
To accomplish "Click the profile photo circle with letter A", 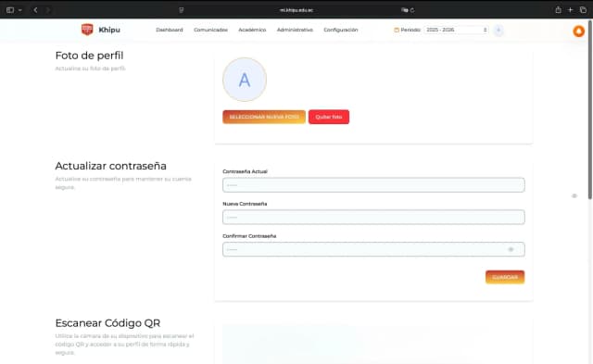I will [x=245, y=80].
